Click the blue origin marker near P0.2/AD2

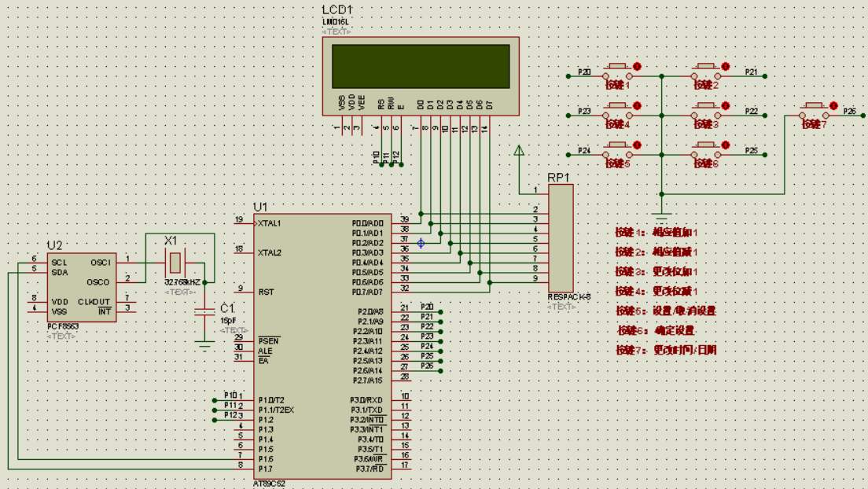pyautogui.click(x=421, y=243)
